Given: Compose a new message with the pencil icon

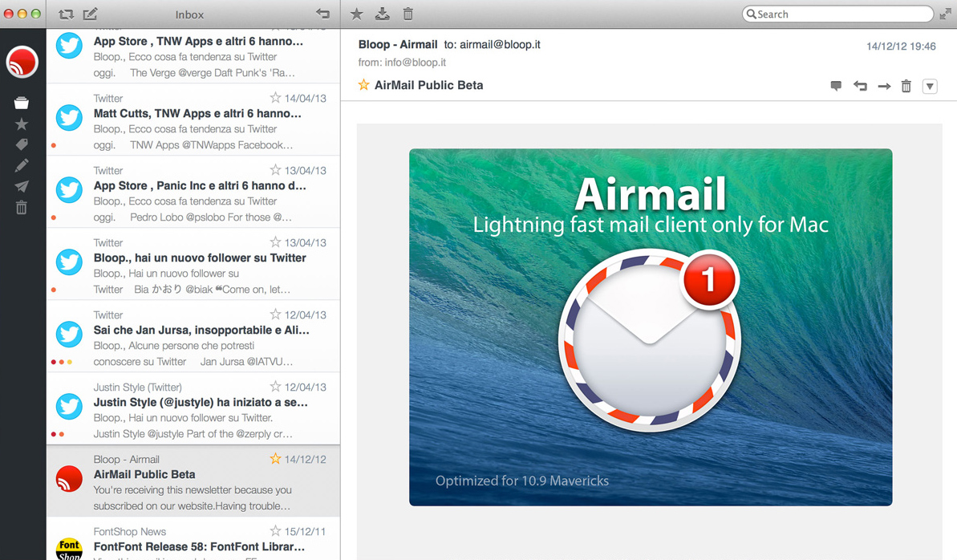Looking at the screenshot, I should pos(91,14).
